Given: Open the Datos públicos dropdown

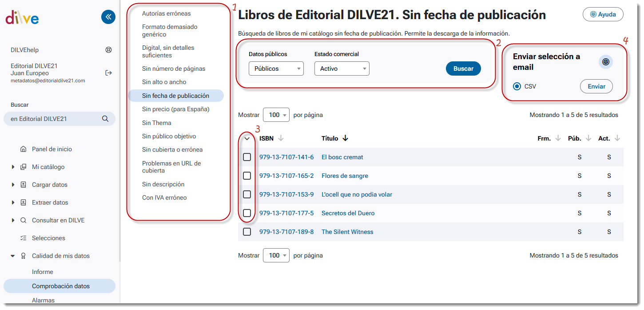Looking at the screenshot, I should 276,68.
